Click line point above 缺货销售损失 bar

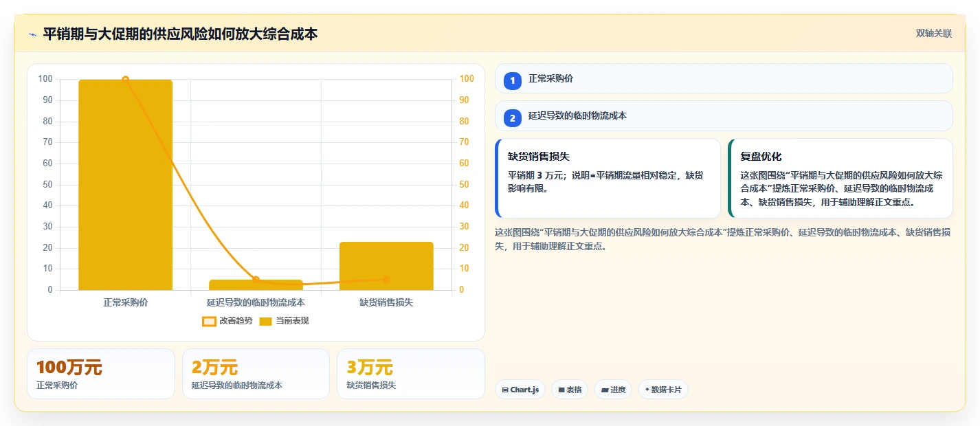[386, 280]
